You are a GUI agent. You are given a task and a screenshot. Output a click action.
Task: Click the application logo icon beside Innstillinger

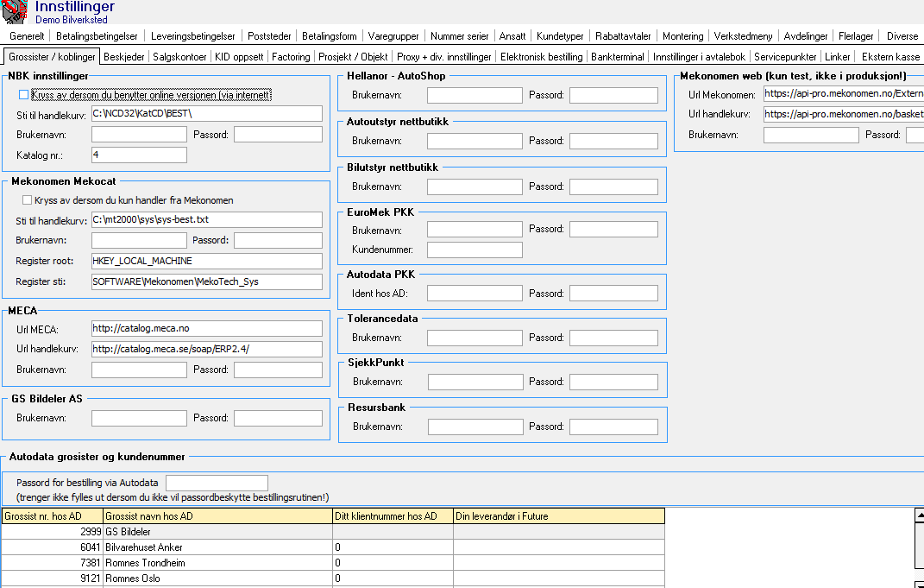click(14, 12)
